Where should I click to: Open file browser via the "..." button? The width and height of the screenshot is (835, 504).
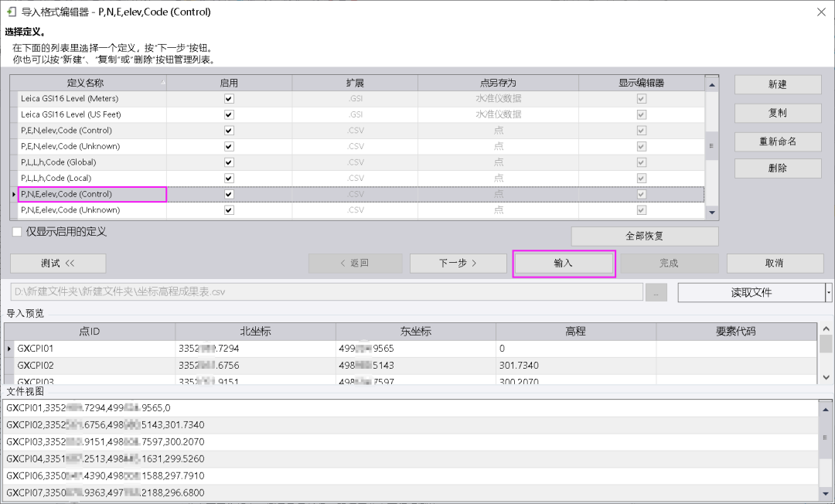[656, 291]
